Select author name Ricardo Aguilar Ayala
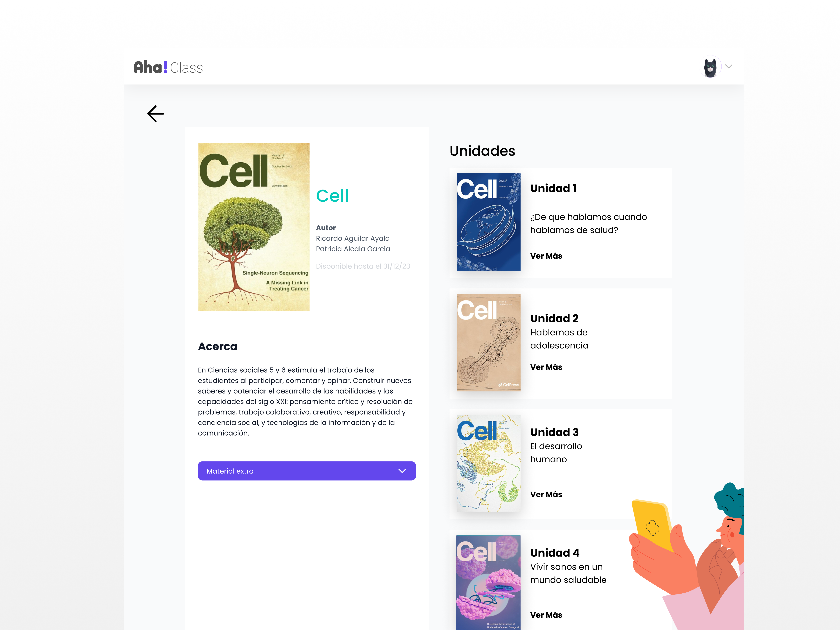 tap(353, 239)
